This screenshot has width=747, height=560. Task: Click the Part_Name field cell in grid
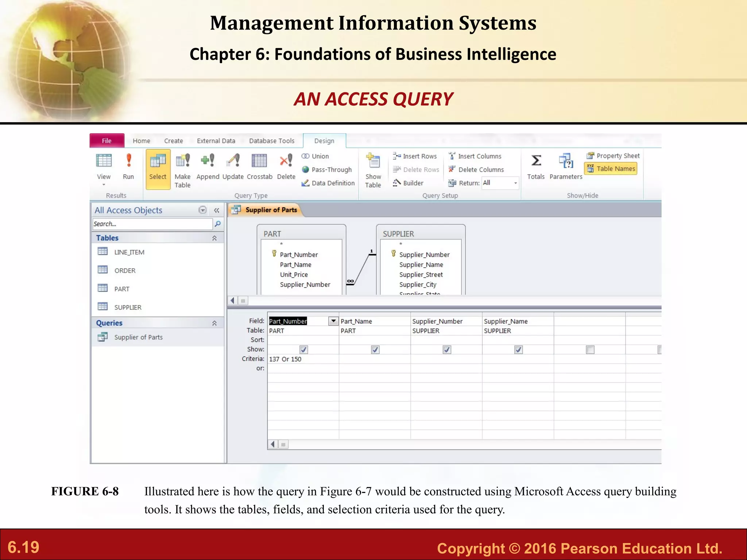pos(375,321)
